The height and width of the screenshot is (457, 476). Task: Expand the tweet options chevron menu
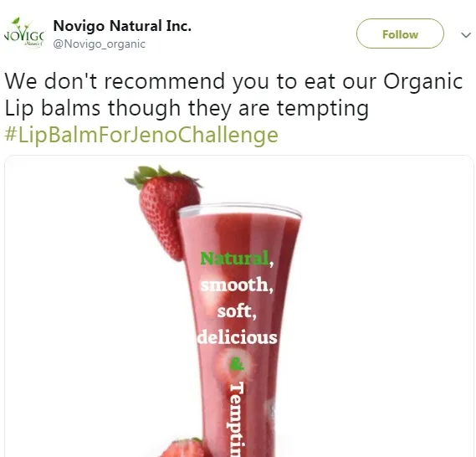click(x=466, y=35)
